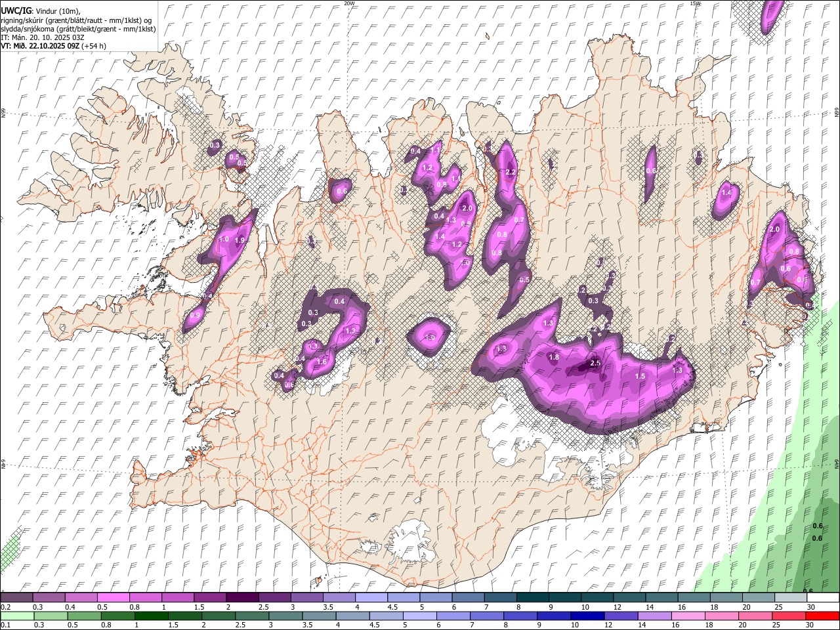Image resolution: width=840 pixels, height=630 pixels.
Task: Click the 2.5 snowfall value on the map
Action: point(596,363)
